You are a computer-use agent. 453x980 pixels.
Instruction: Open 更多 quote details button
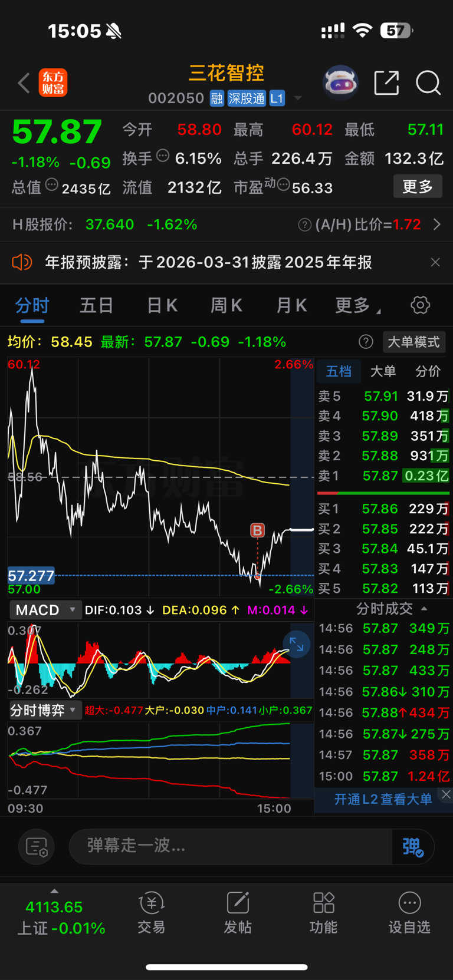click(x=418, y=187)
